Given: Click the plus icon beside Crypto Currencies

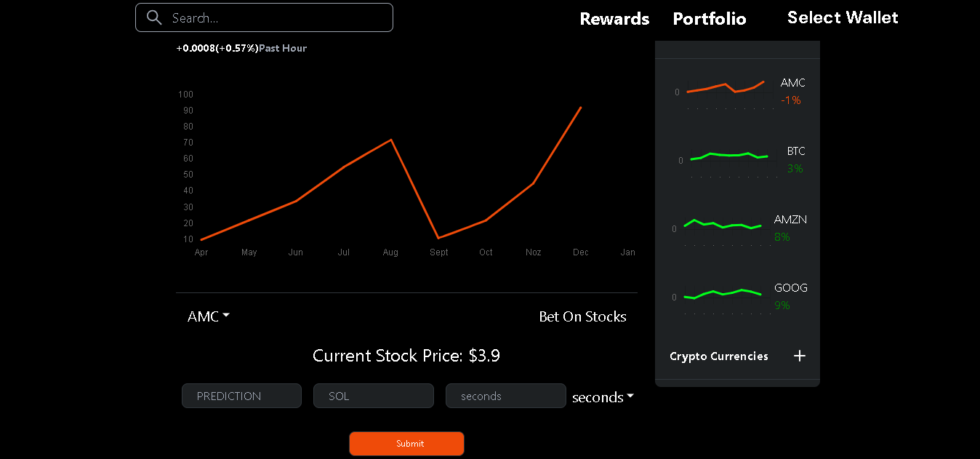Looking at the screenshot, I should [800, 356].
